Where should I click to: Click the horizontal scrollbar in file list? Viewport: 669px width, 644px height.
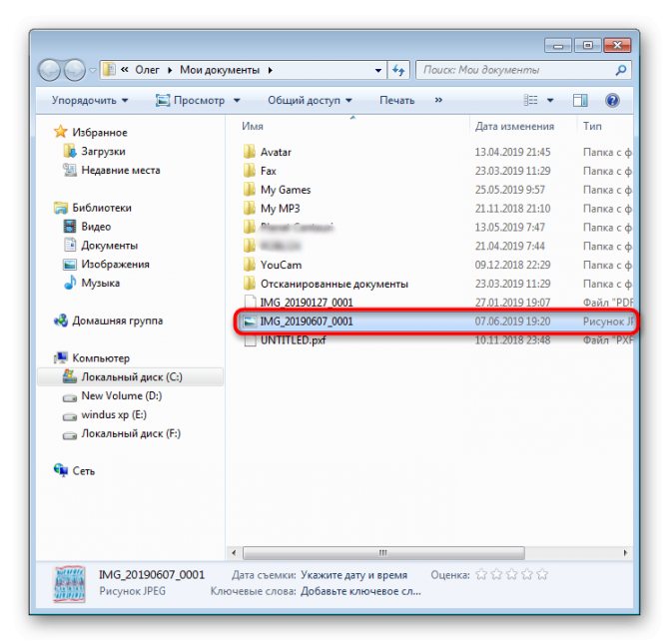coord(379,552)
